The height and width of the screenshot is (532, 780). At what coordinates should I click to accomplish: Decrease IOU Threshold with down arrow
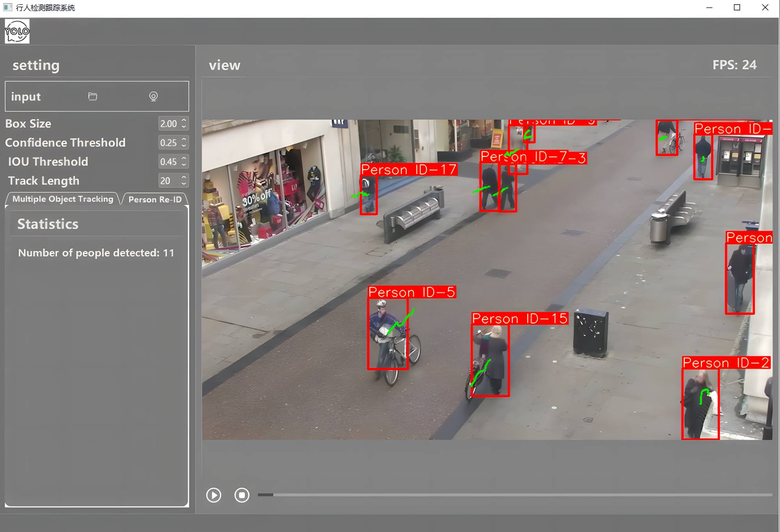point(184,165)
